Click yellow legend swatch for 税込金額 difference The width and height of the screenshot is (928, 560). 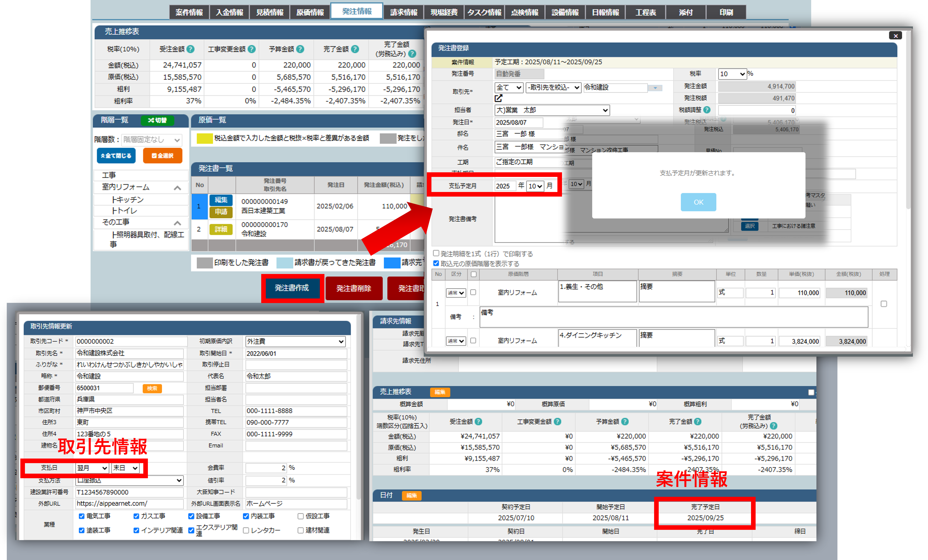tap(205, 138)
